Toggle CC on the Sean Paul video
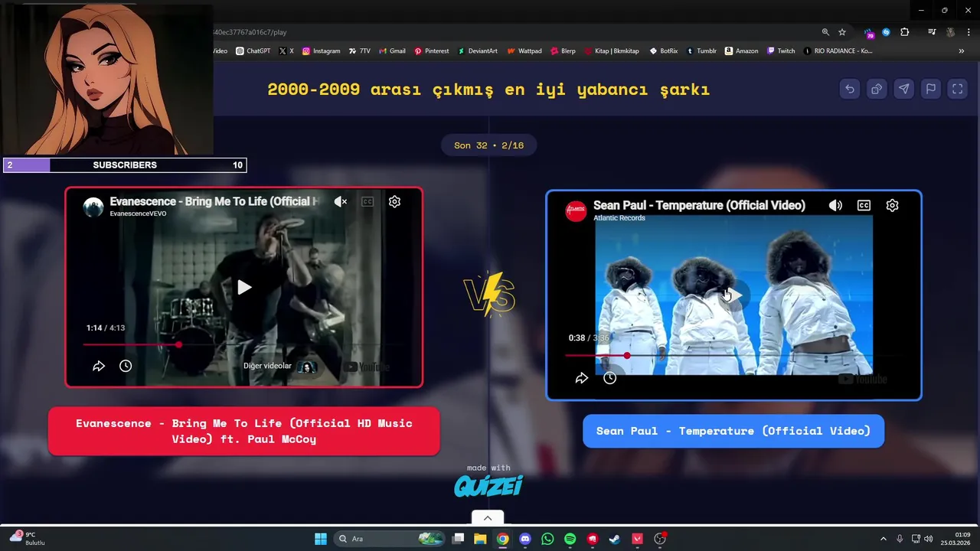Image resolution: width=980 pixels, height=551 pixels. (864, 206)
